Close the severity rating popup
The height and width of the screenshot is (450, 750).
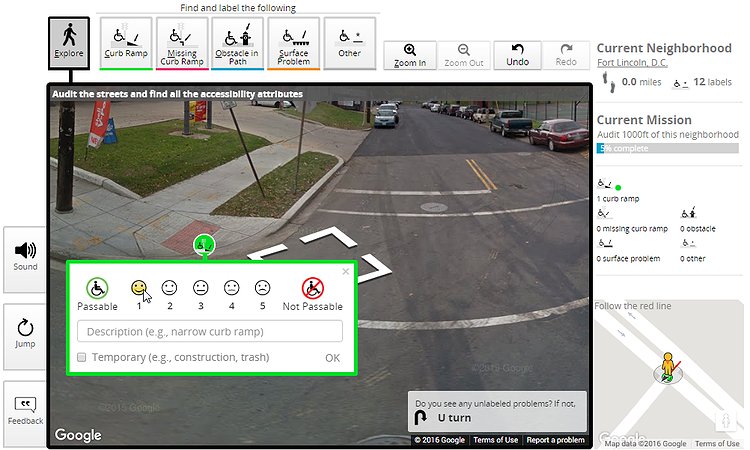[346, 272]
